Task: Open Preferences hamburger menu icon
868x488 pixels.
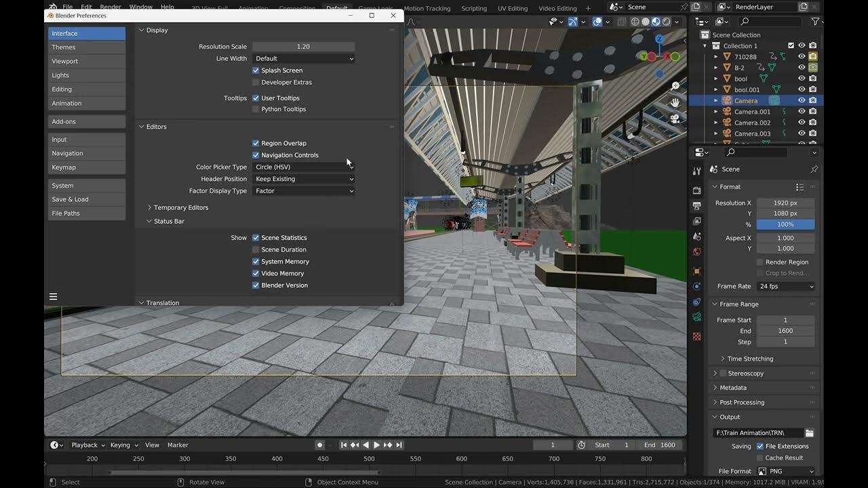Action: pos(53,296)
